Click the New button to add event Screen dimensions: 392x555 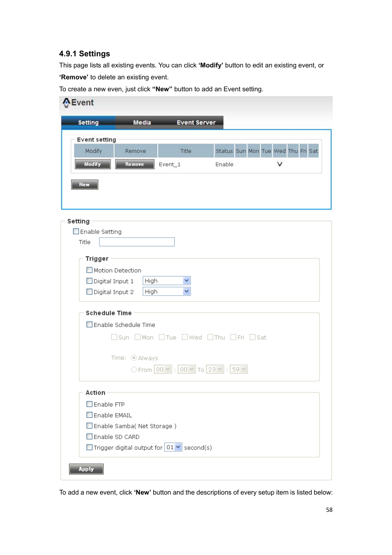pyautogui.click(x=85, y=185)
